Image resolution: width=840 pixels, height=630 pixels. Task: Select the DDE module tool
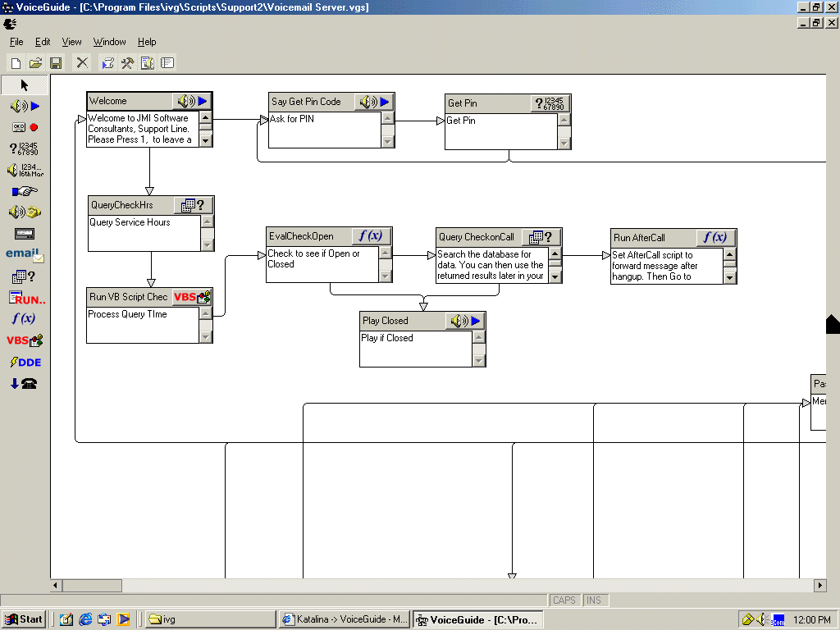25,362
